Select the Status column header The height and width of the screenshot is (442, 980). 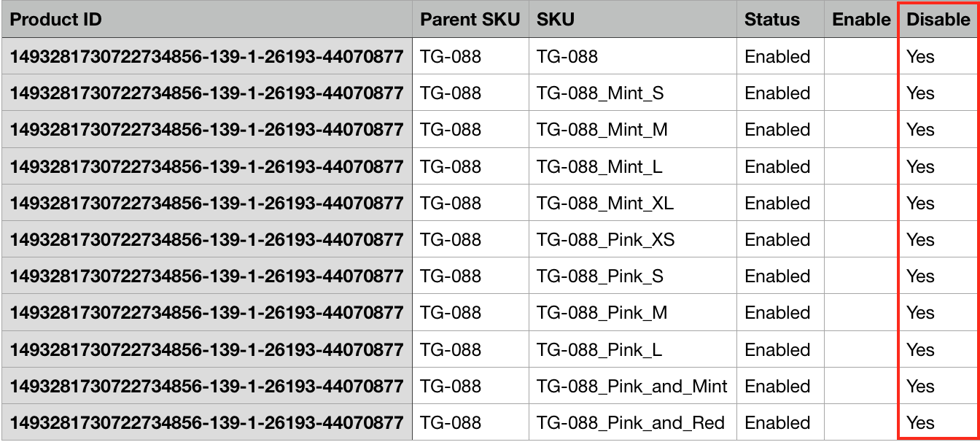tap(772, 20)
